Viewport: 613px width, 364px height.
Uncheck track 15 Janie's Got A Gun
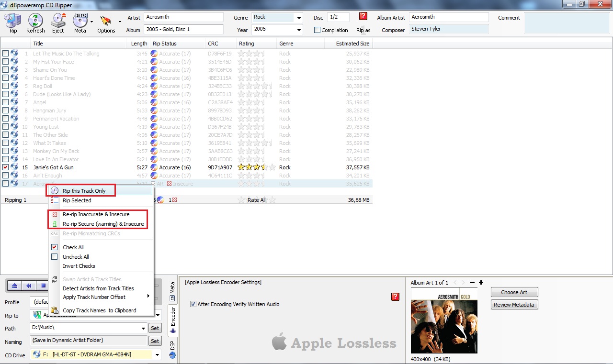tap(6, 167)
